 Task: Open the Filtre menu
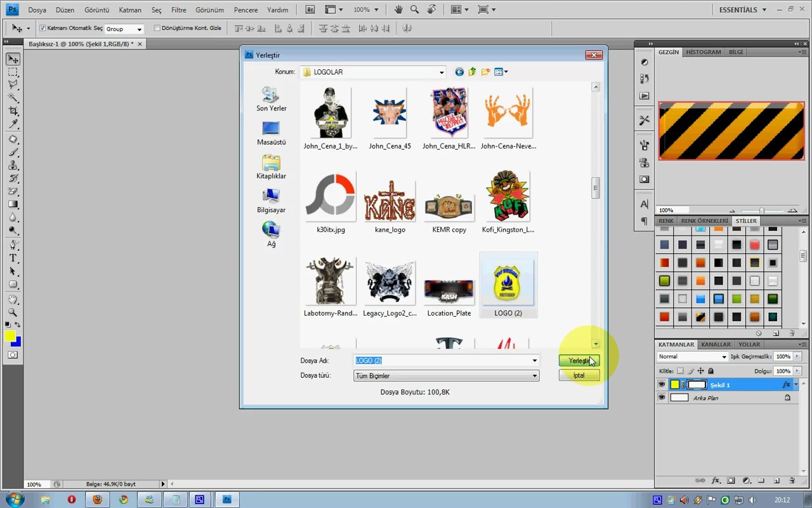(179, 10)
